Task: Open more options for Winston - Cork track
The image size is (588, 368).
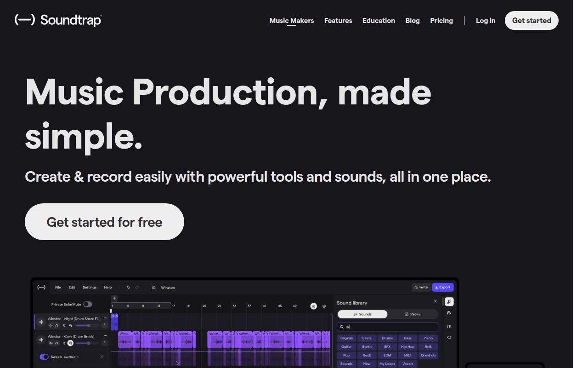Action: point(105,335)
